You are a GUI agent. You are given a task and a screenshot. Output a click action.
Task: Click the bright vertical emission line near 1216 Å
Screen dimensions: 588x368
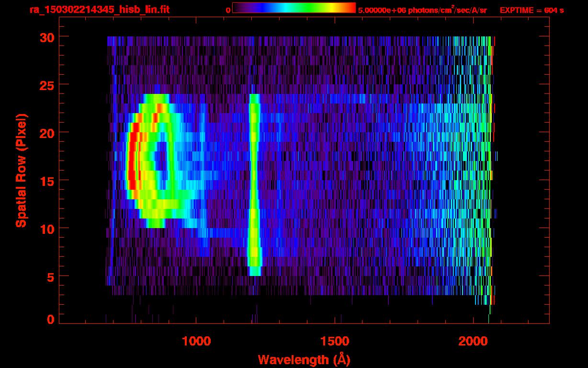pyautogui.click(x=254, y=185)
